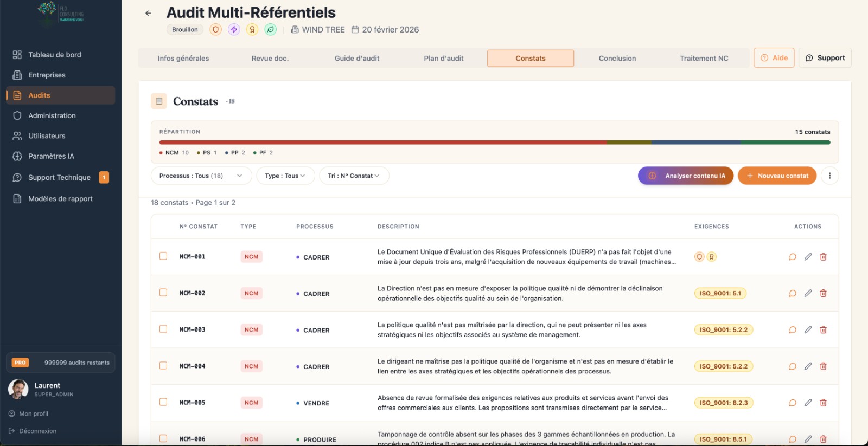The height and width of the screenshot is (446, 868).
Task: Select the NCM-004 checkbox
Action: pos(163,365)
